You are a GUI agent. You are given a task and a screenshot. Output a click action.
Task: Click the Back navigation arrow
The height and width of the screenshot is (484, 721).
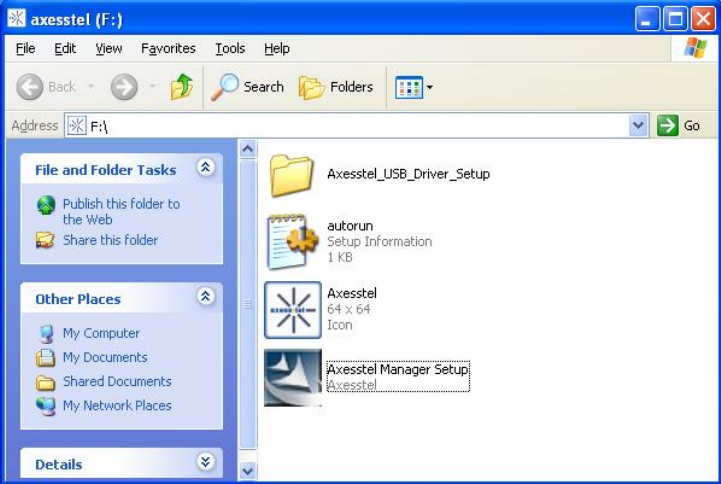coord(29,87)
